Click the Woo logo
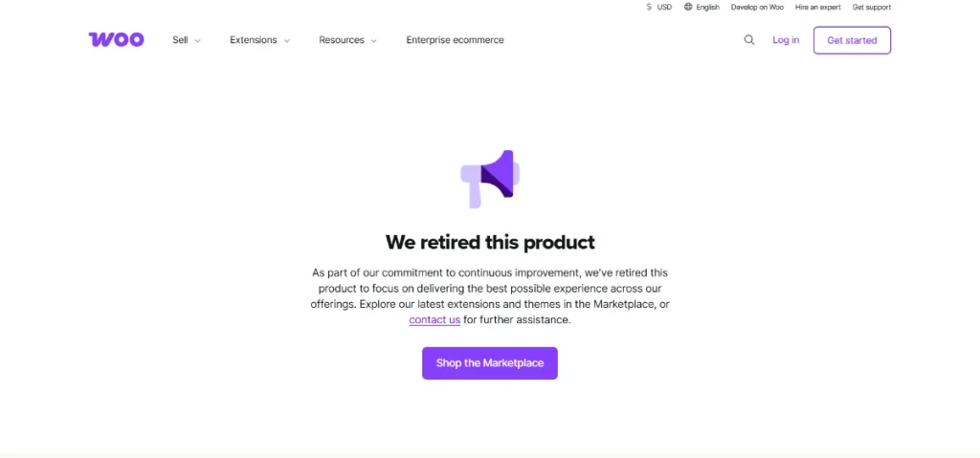 coord(116,40)
